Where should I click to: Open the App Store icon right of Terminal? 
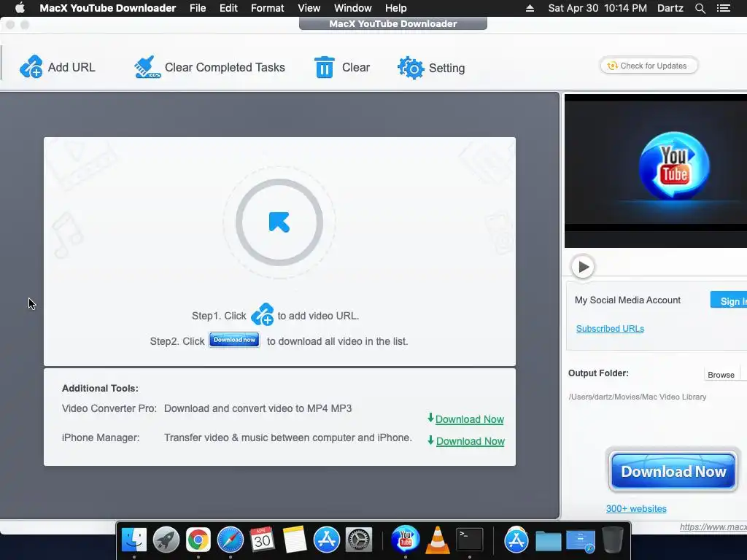click(x=516, y=540)
